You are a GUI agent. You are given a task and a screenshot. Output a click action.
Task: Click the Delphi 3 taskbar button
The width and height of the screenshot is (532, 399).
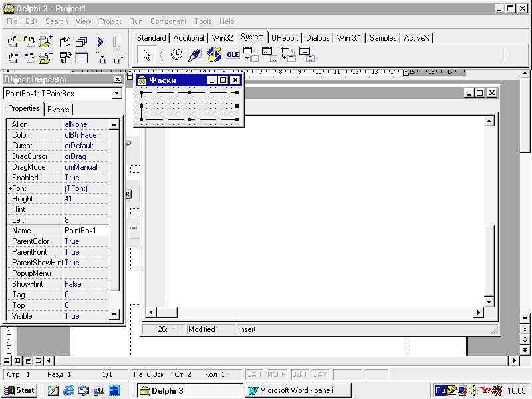(x=190, y=390)
